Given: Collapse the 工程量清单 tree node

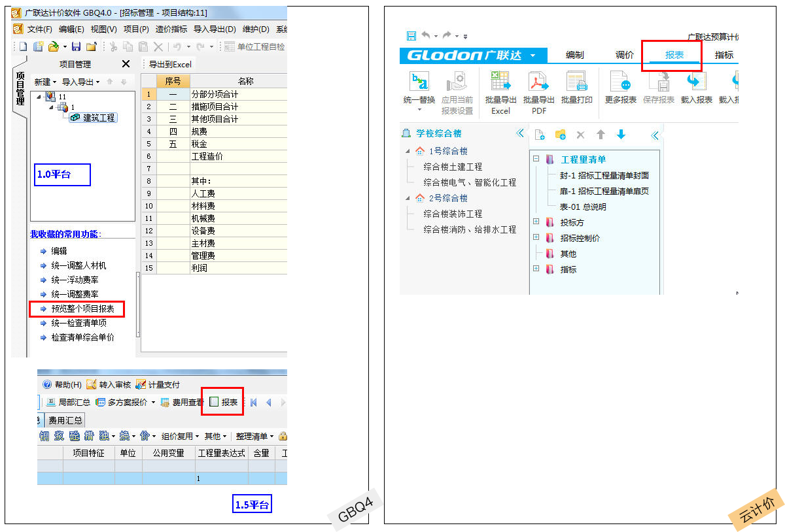Looking at the screenshot, I should coord(536,159).
